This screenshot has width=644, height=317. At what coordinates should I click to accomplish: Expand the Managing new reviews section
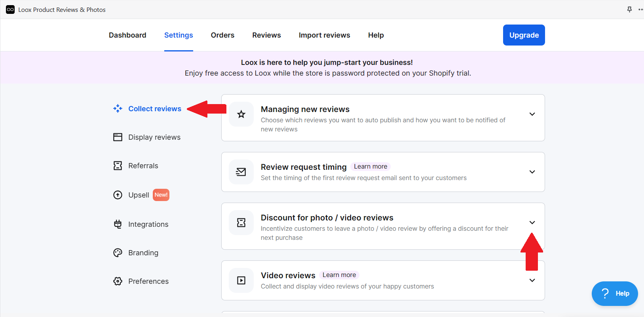(x=532, y=114)
